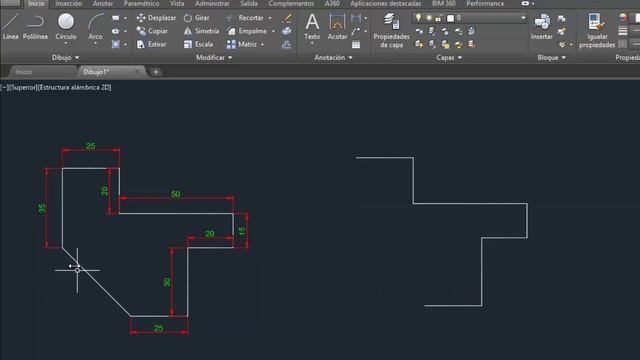Open the object color wheel in Propiedades
The image size is (640, 360).
(622, 18)
